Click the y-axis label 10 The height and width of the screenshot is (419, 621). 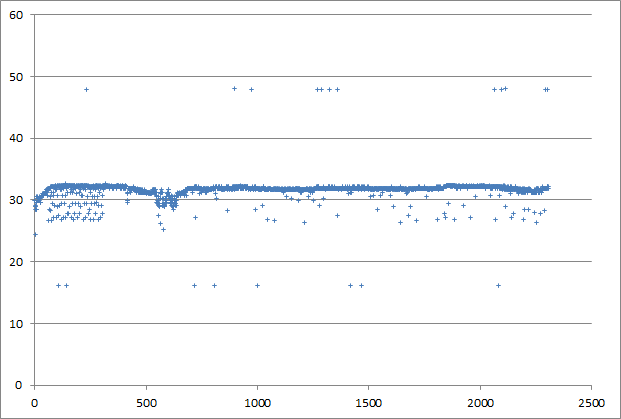17,324
